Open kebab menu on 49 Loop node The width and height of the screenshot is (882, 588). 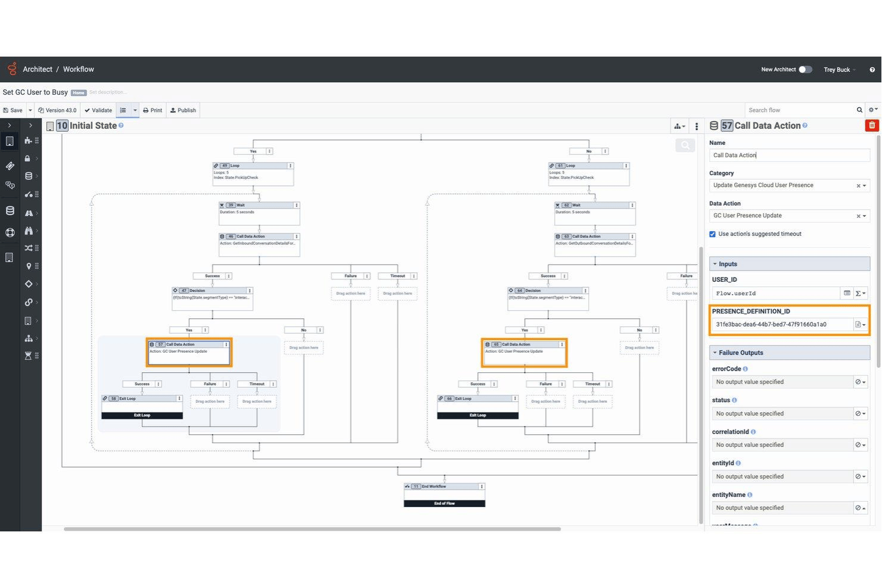(x=290, y=166)
